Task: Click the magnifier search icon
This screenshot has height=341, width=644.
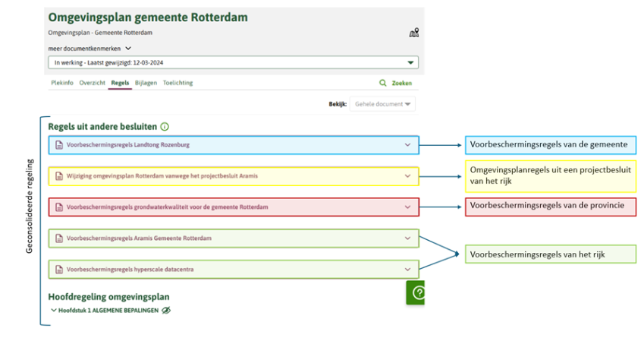Action: coord(383,83)
